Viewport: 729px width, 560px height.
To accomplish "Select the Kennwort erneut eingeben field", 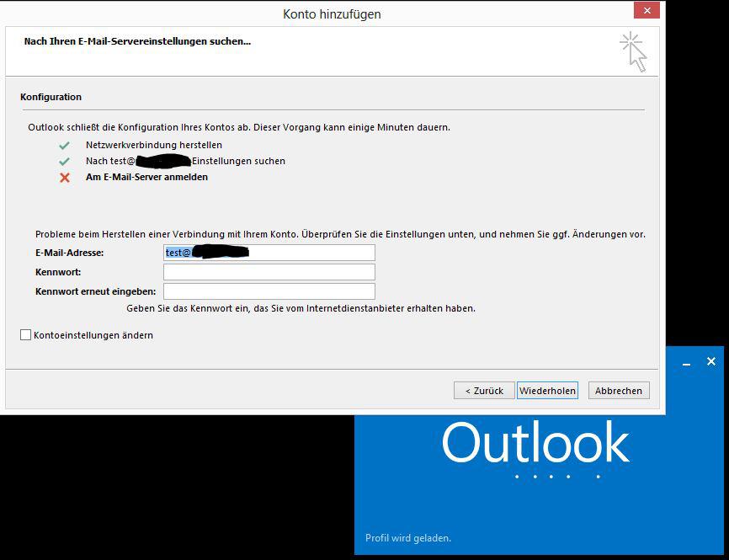I will coord(269,291).
